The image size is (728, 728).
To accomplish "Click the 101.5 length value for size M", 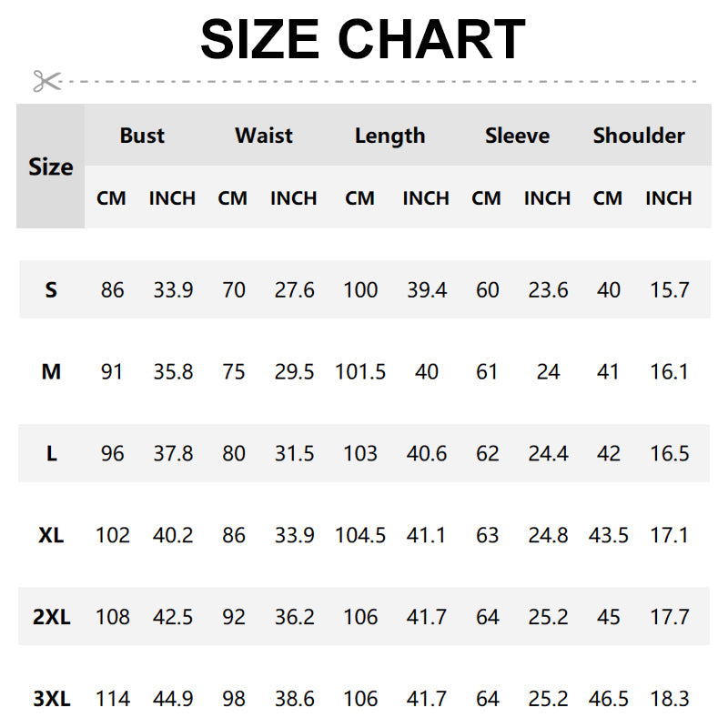I will pos(360,371).
